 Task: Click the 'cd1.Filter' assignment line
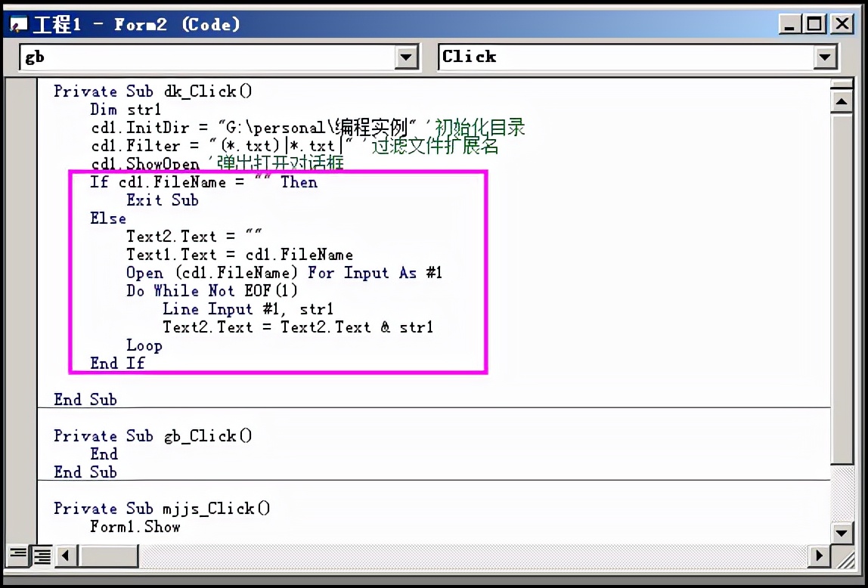tap(295, 146)
